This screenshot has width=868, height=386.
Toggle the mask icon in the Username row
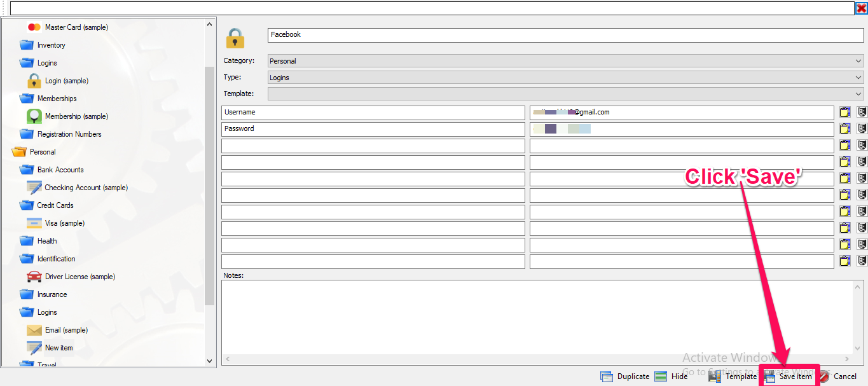click(862, 113)
